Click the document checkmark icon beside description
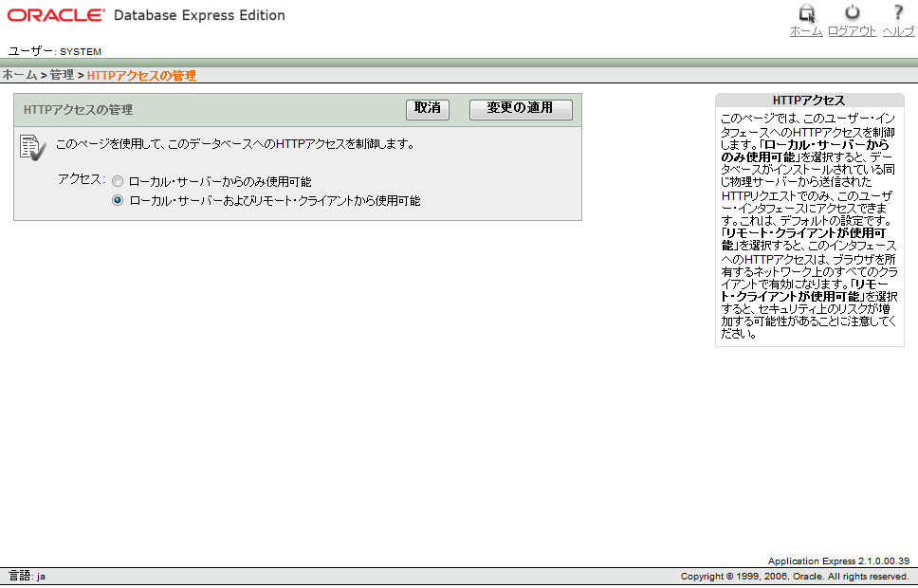918x588 pixels. pyautogui.click(x=32, y=148)
